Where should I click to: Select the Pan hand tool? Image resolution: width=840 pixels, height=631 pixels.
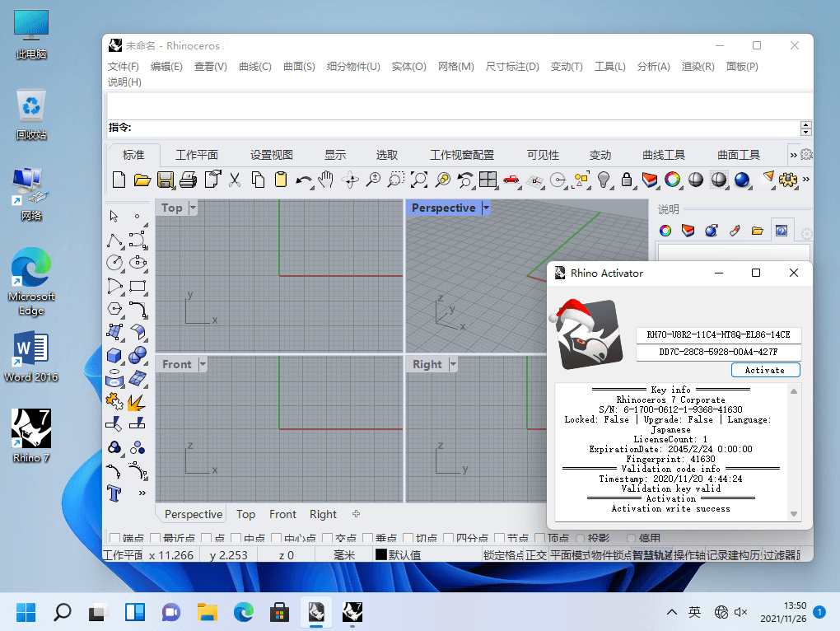327,180
